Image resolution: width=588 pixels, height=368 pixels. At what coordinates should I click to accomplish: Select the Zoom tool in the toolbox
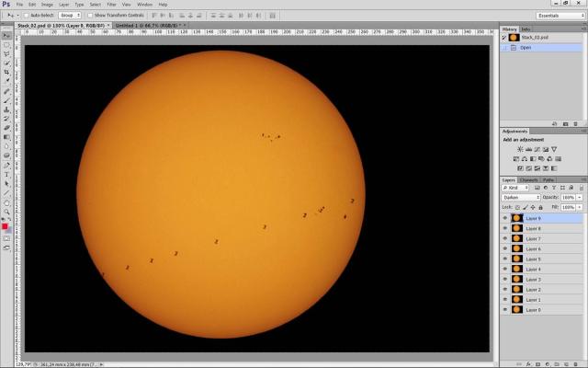(6, 211)
